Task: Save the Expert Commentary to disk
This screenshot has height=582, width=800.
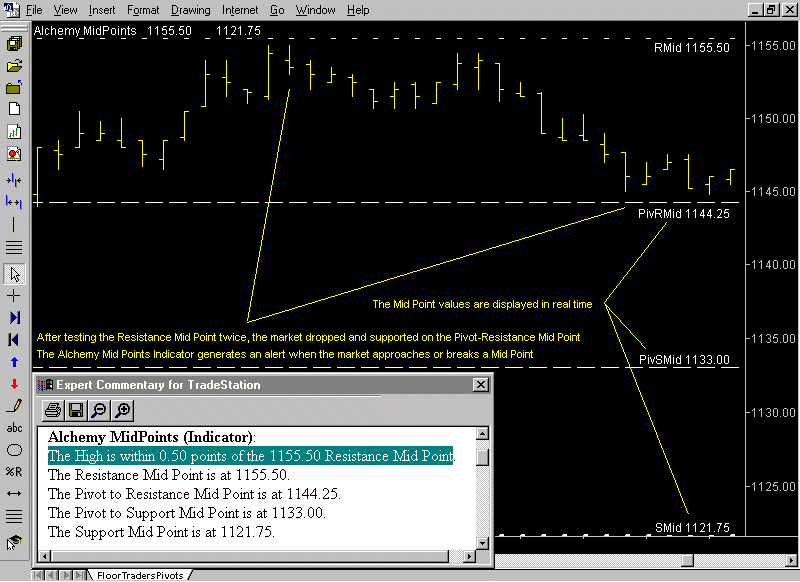Action: [x=76, y=410]
